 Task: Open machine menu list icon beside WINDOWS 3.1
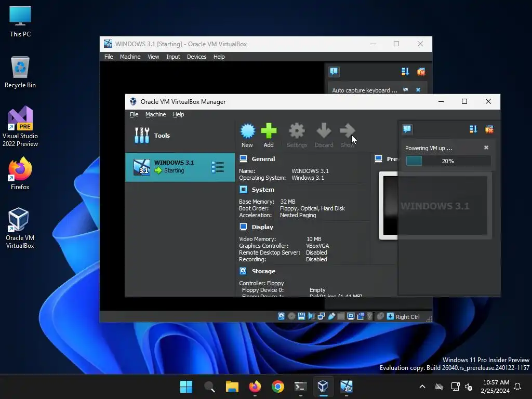click(218, 167)
